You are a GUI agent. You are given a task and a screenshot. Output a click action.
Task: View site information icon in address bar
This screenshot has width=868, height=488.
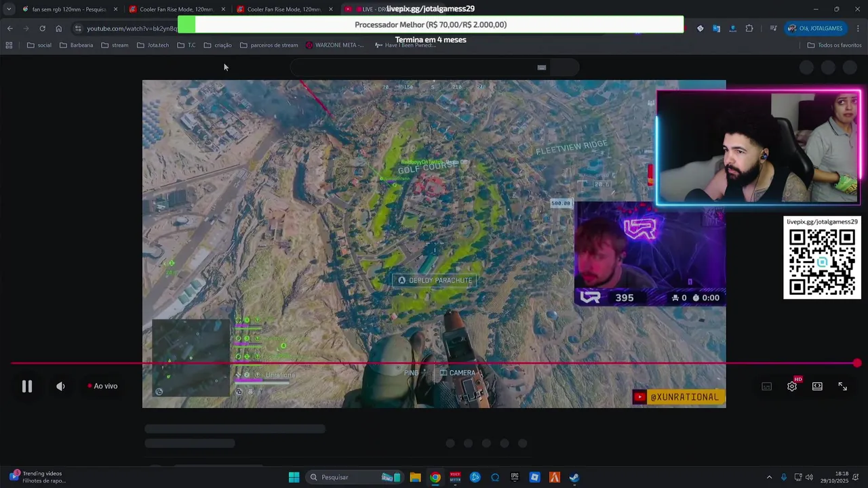click(x=78, y=28)
